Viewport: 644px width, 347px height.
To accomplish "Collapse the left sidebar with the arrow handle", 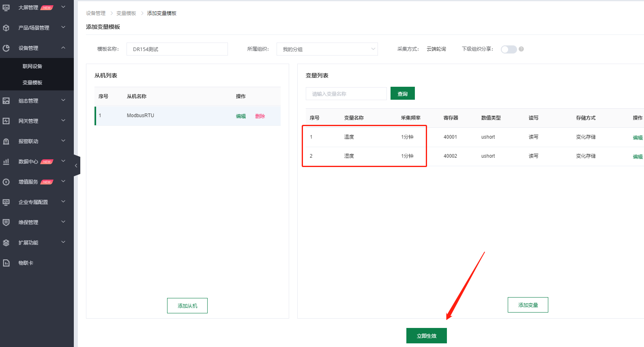I will tap(76, 165).
